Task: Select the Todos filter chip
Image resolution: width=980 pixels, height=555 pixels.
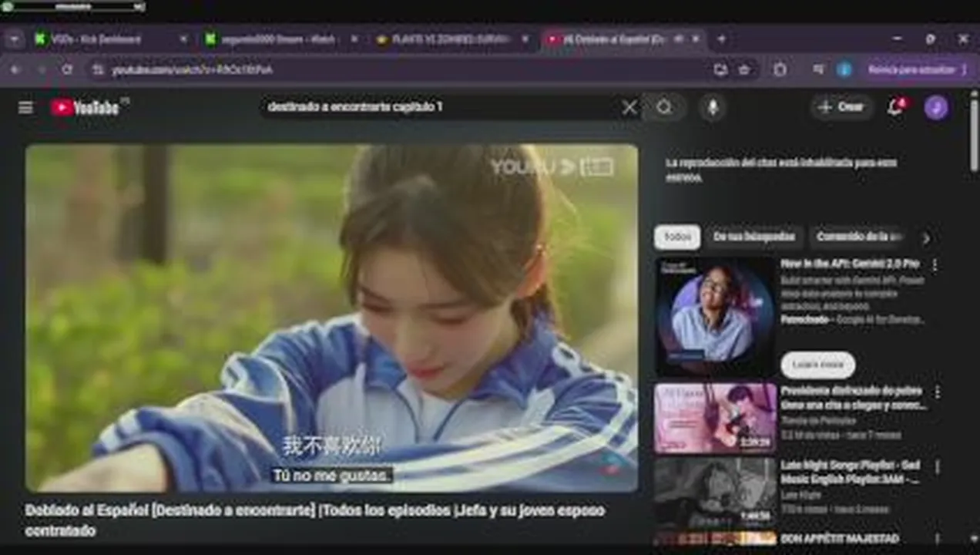Action: pos(677,237)
